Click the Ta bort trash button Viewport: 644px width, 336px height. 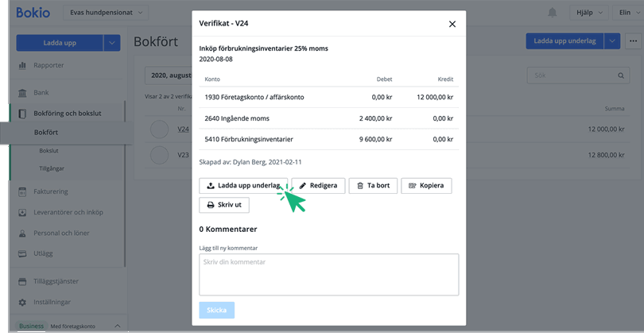[x=372, y=186]
